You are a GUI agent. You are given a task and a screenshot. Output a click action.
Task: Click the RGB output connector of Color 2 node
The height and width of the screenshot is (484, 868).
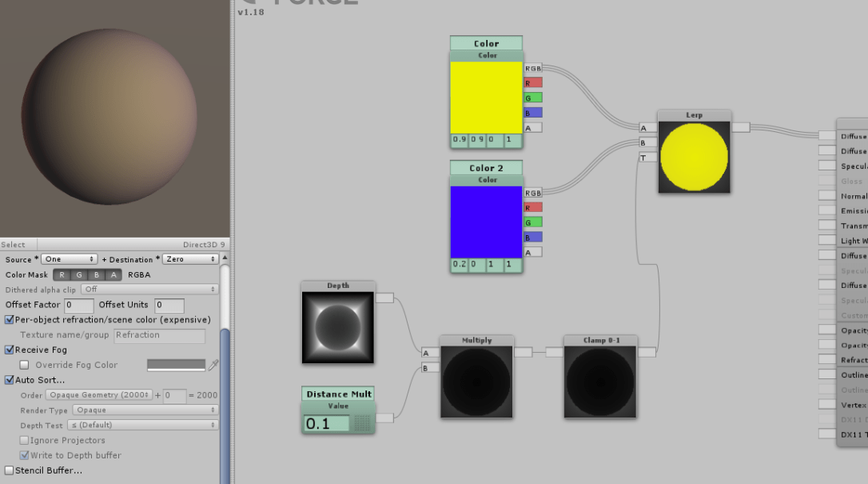pos(532,193)
